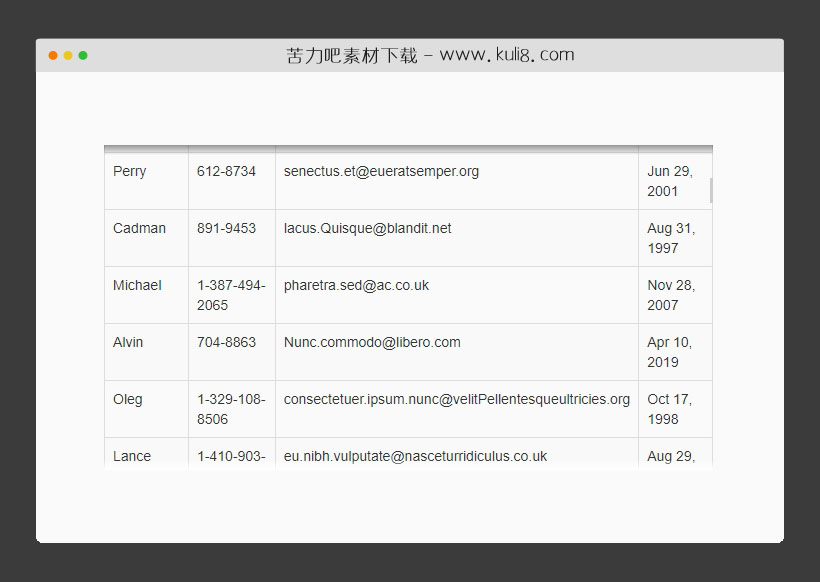Select the Oleg name cell
This screenshot has width=820, height=582.
(128, 399)
